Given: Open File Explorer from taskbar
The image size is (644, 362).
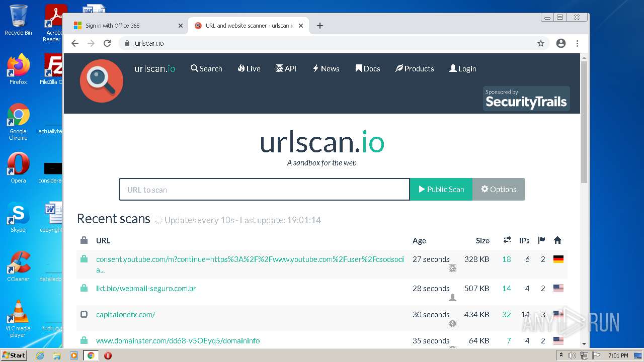Looking at the screenshot, I should coord(57,355).
